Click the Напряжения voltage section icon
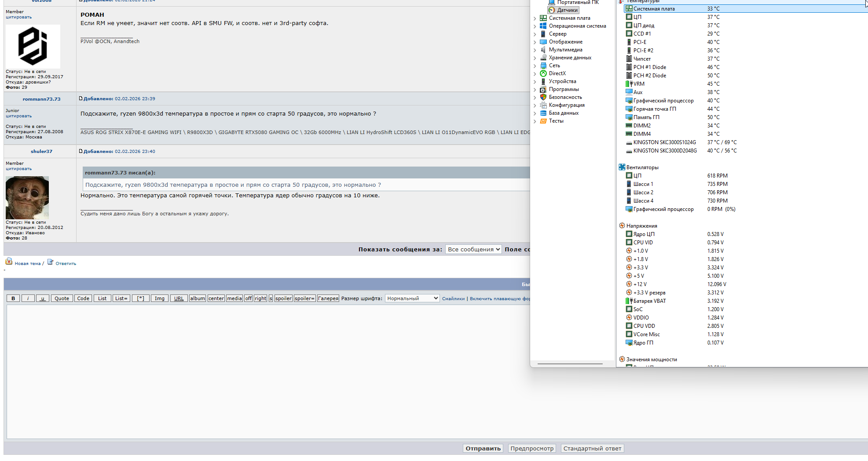This screenshot has height=461, width=868. (x=622, y=225)
